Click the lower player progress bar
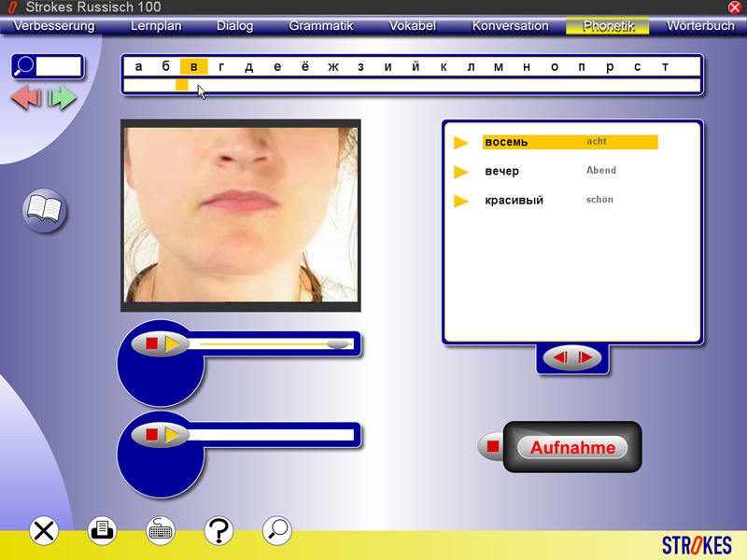Viewport: 747px width, 560px height. 272,435
